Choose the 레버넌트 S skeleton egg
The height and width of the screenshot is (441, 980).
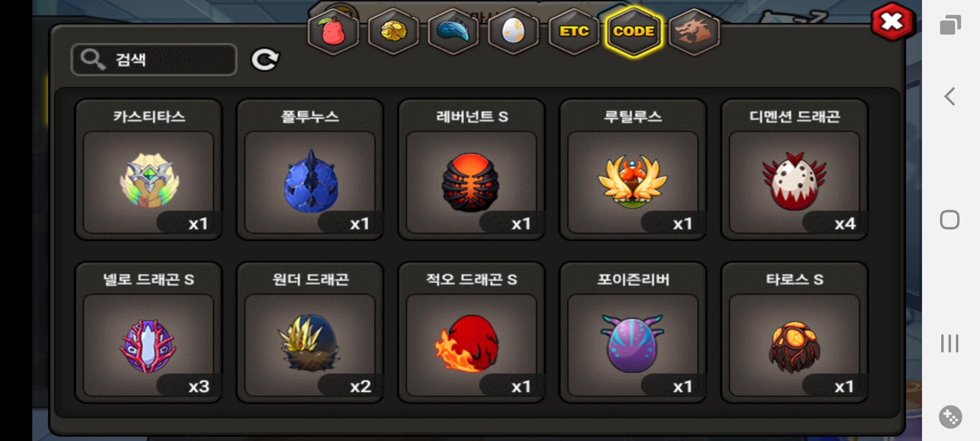pos(471,169)
